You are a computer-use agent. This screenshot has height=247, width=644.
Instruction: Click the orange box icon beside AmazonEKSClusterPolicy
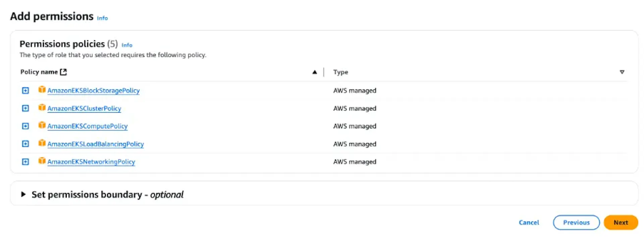[x=42, y=107]
